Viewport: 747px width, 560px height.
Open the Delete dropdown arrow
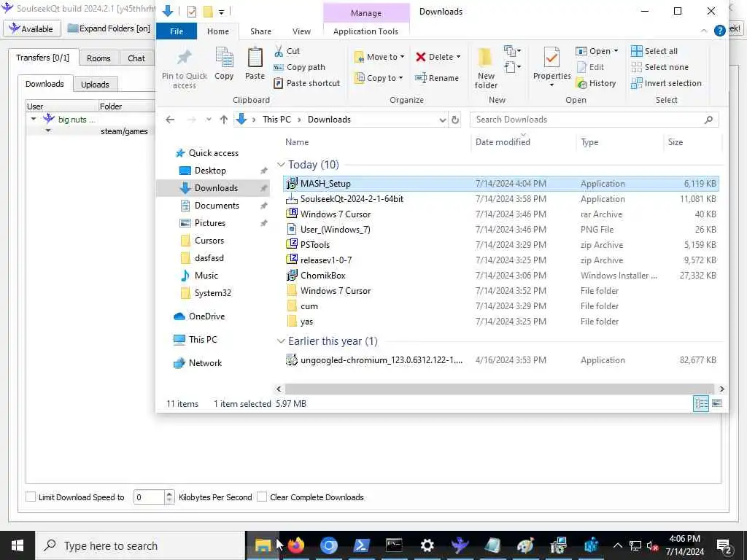coord(458,57)
